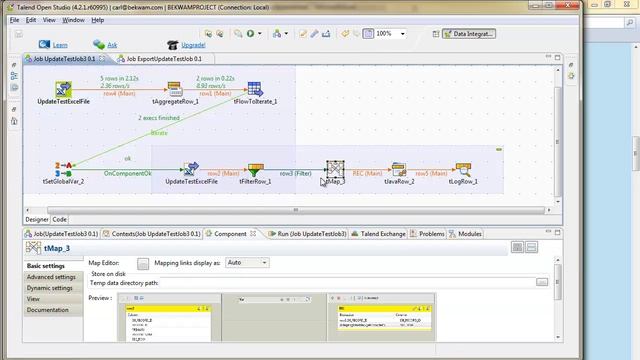Click the pencil edit toolbar icon

coord(302,33)
